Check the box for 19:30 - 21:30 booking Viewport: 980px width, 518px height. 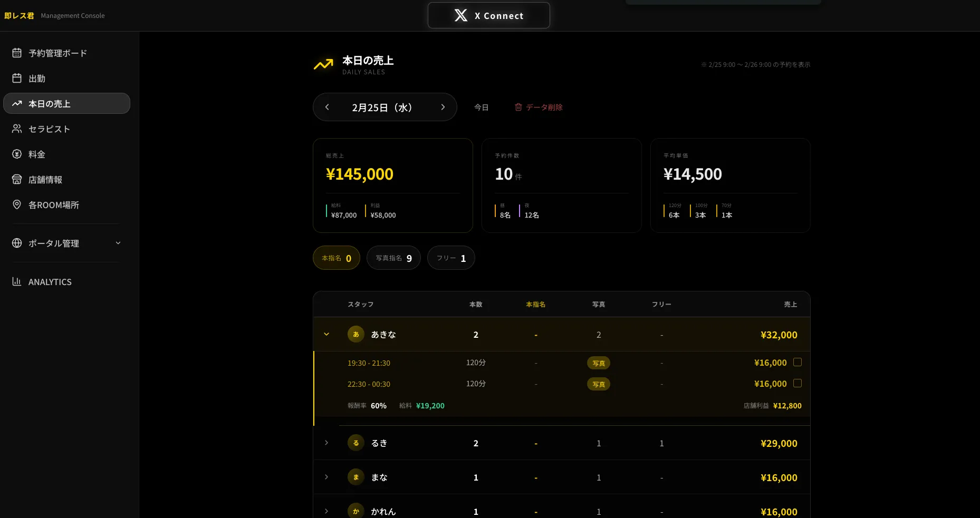point(798,362)
